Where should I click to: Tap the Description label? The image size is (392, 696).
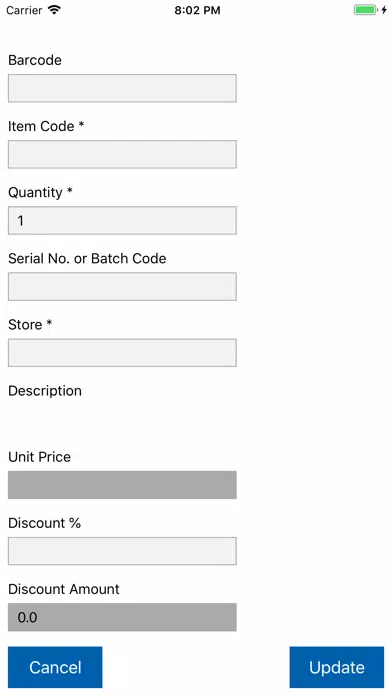pyautogui.click(x=45, y=391)
